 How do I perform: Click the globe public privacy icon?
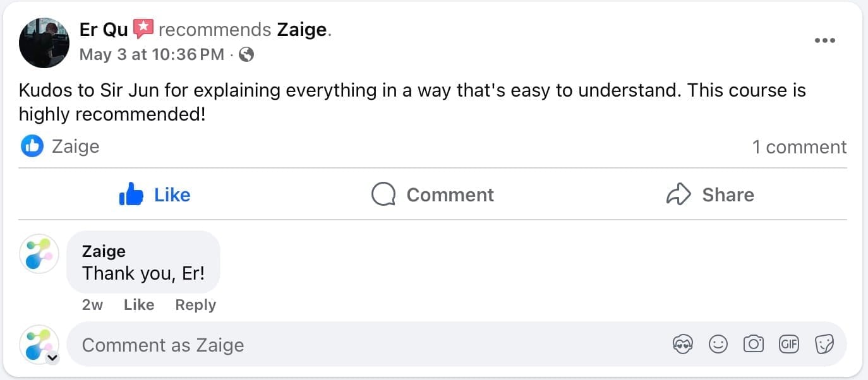247,55
